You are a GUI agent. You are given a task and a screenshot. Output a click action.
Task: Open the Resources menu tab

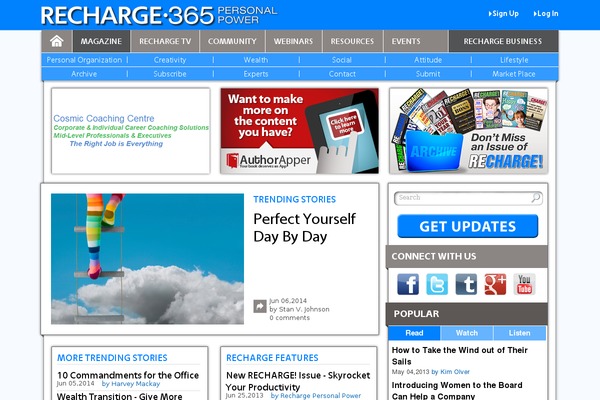(352, 41)
